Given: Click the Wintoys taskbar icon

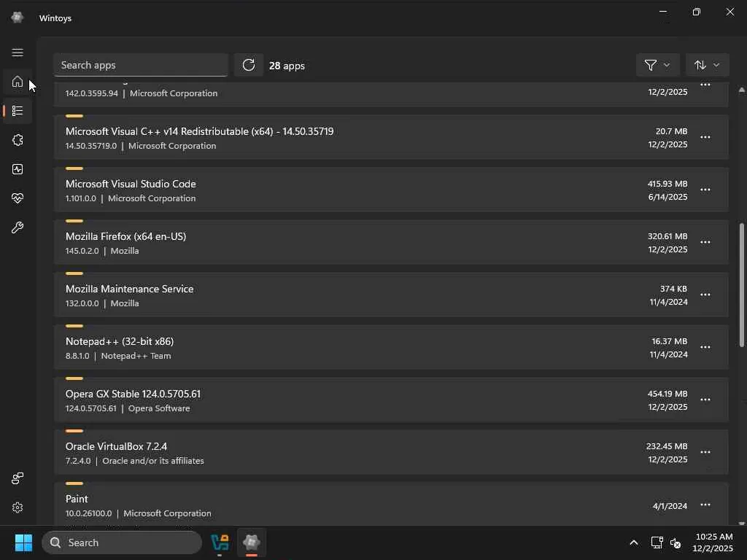Looking at the screenshot, I should (x=252, y=542).
